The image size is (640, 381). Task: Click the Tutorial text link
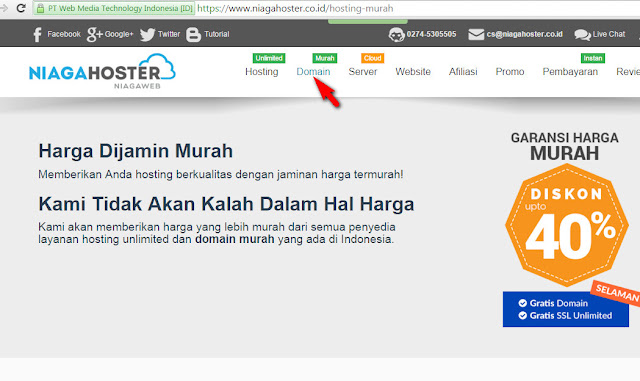pyautogui.click(x=216, y=34)
